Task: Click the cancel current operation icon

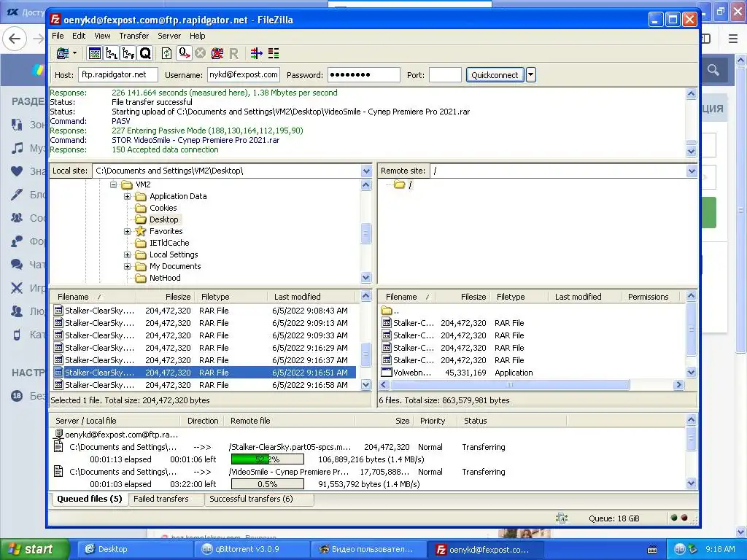Action: coord(200,53)
